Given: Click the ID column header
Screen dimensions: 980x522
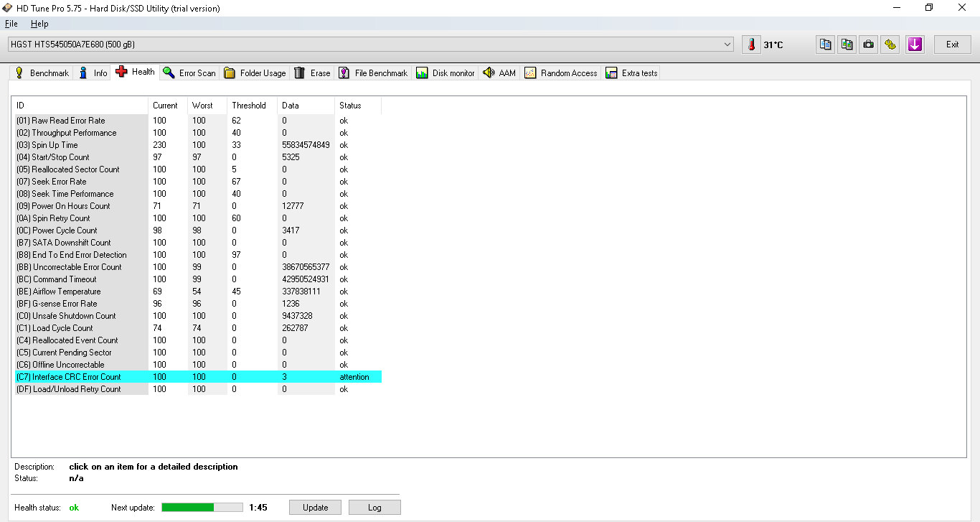Looking at the screenshot, I should point(82,106).
